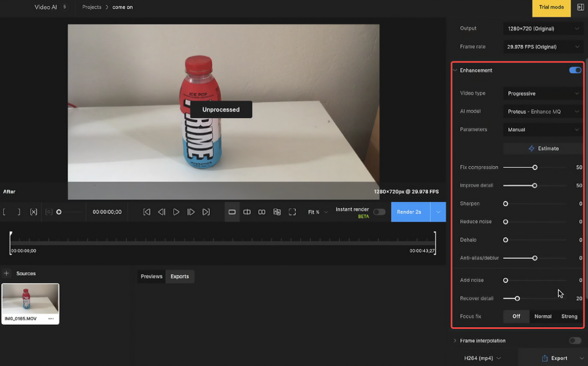This screenshot has height=366, width=588.
Task: Click the Sharpen slider handle
Action: click(505, 203)
